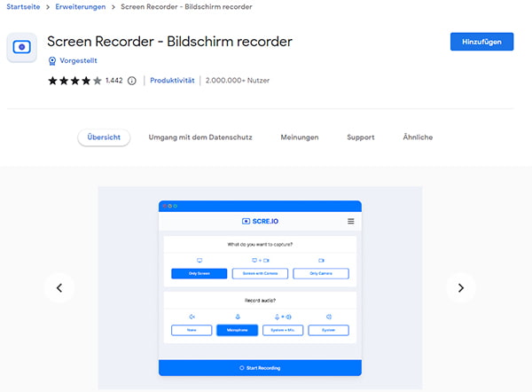Select the Only Camera capture option
The image size is (532, 392).
point(321,273)
